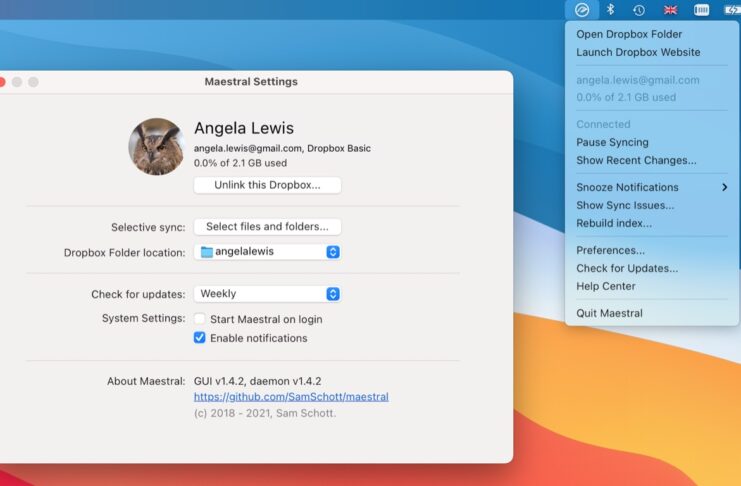Select Show Recent Changes menu item
This screenshot has height=486, width=741.
coord(652,160)
